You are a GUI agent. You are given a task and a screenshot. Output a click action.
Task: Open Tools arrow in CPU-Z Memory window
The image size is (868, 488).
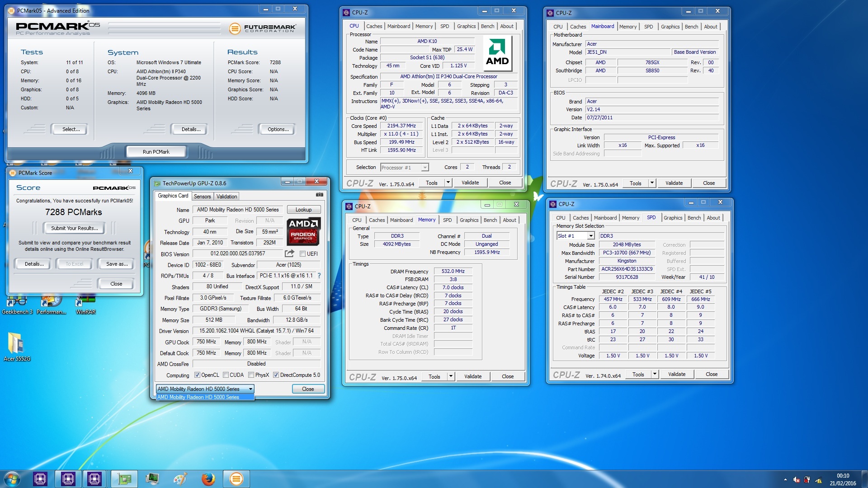451,376
